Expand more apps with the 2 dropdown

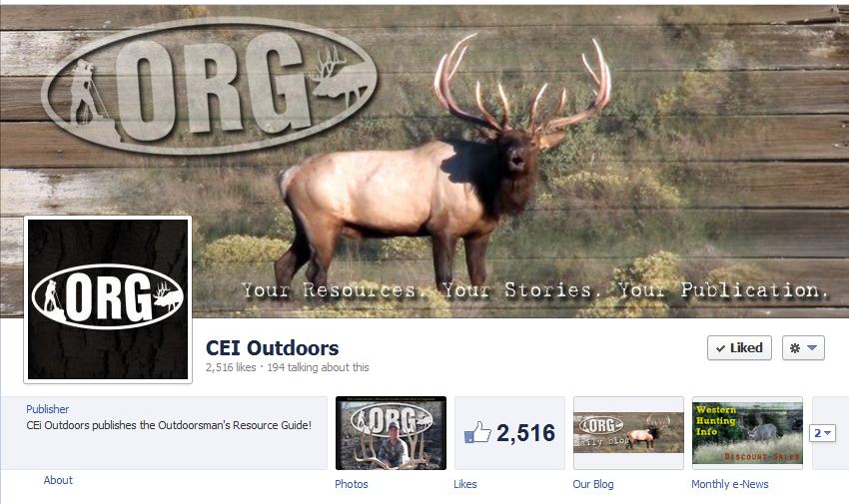822,433
